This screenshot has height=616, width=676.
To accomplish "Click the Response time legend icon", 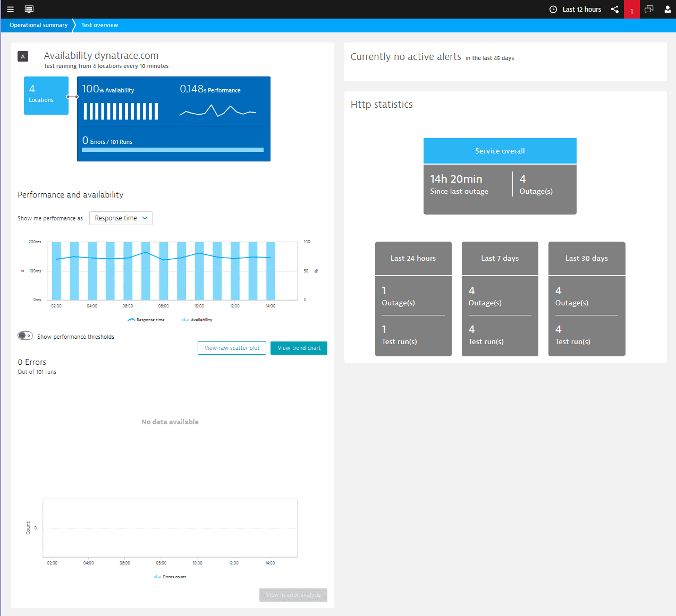I will [x=131, y=320].
